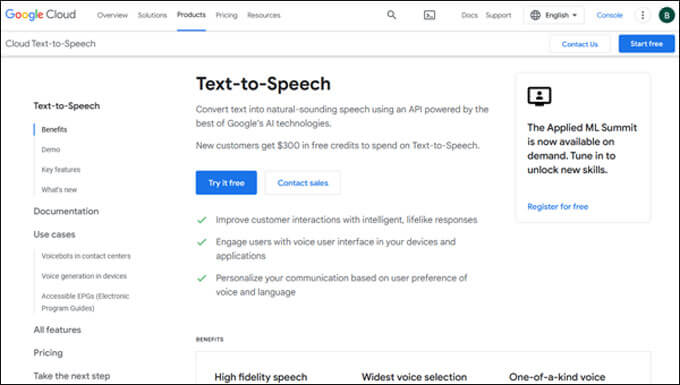The height and width of the screenshot is (385, 680).
Task: Open Pricing in the sidebar
Action: (x=48, y=352)
